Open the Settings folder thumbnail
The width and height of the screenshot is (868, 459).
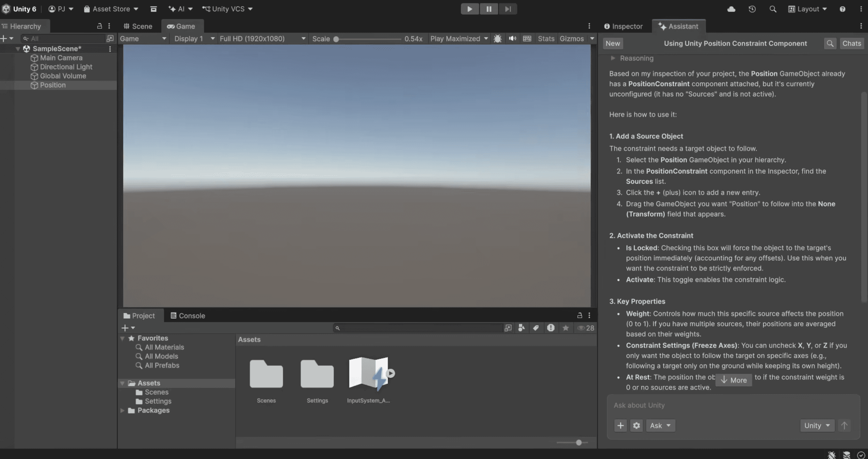[x=317, y=374]
